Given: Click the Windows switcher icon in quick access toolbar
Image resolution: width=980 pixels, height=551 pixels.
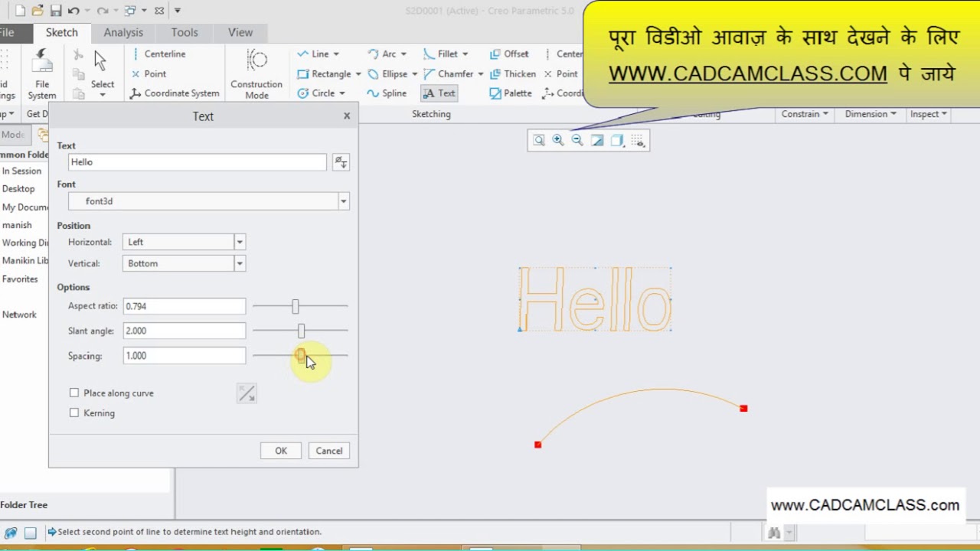Looking at the screenshot, I should coord(130,11).
